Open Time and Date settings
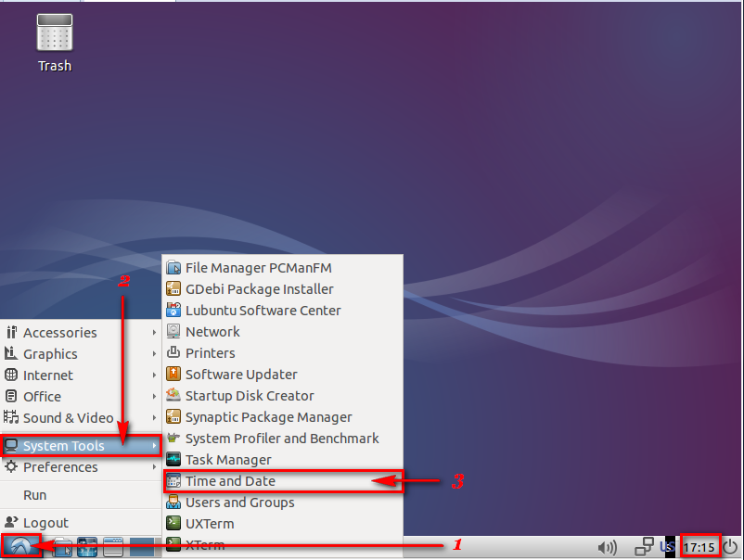 [283, 481]
